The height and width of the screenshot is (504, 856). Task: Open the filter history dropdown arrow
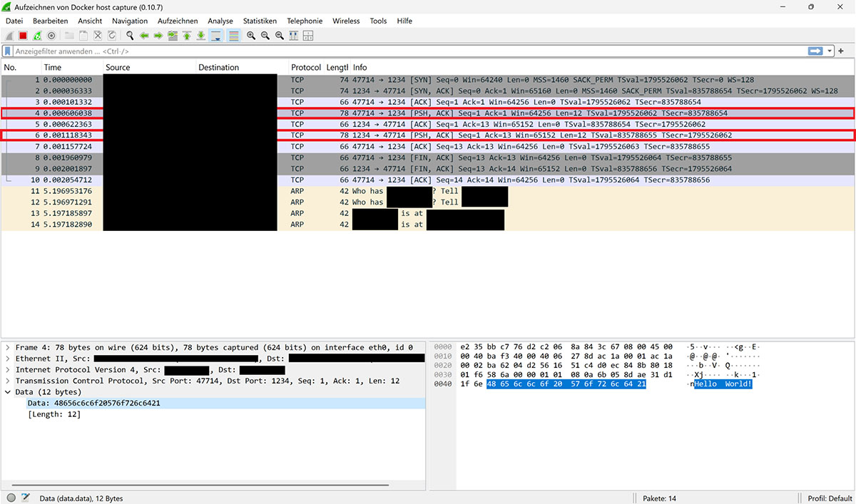(x=830, y=51)
